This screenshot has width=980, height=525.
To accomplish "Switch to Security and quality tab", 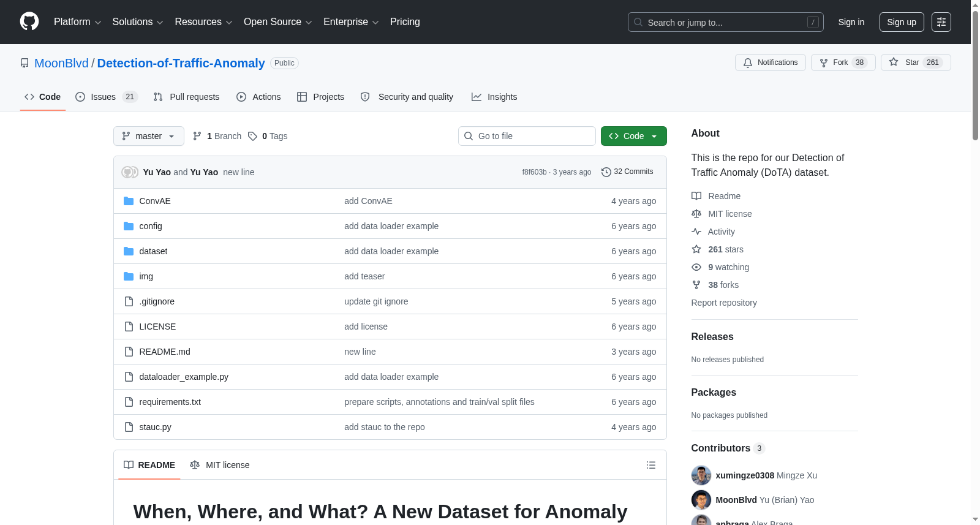I will (x=407, y=97).
